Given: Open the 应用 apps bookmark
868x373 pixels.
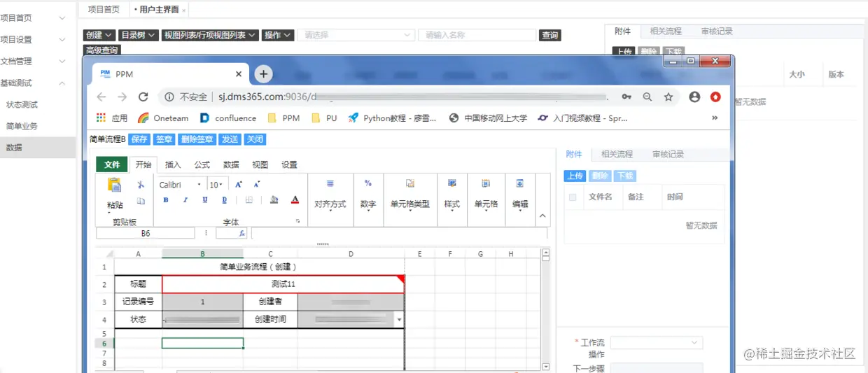Looking at the screenshot, I should [x=112, y=118].
